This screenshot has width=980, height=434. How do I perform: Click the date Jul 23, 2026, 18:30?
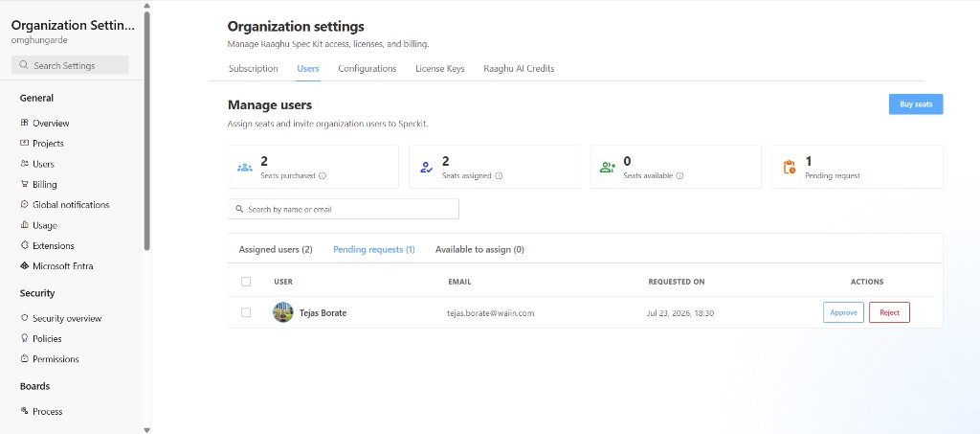pos(680,313)
